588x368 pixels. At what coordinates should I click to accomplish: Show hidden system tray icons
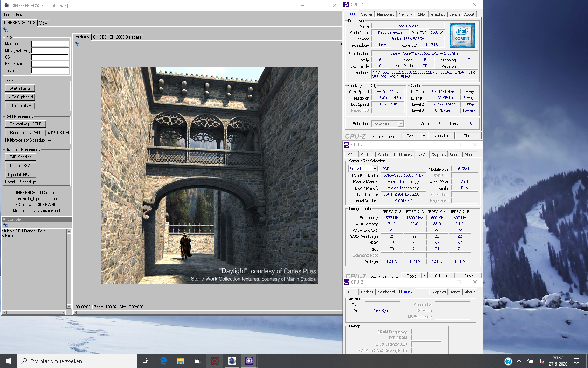pyautogui.click(x=519, y=361)
